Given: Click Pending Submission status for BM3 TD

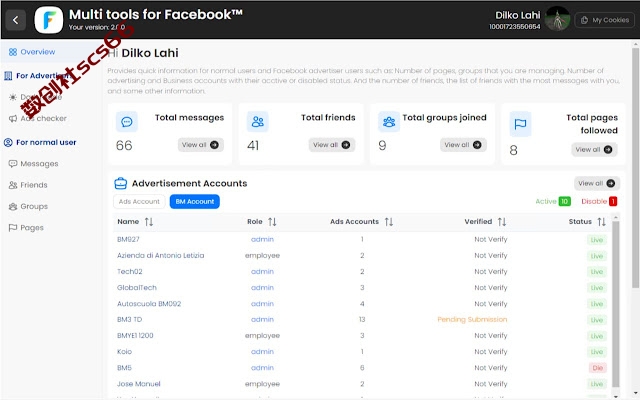Looking at the screenshot, I should [x=472, y=320].
